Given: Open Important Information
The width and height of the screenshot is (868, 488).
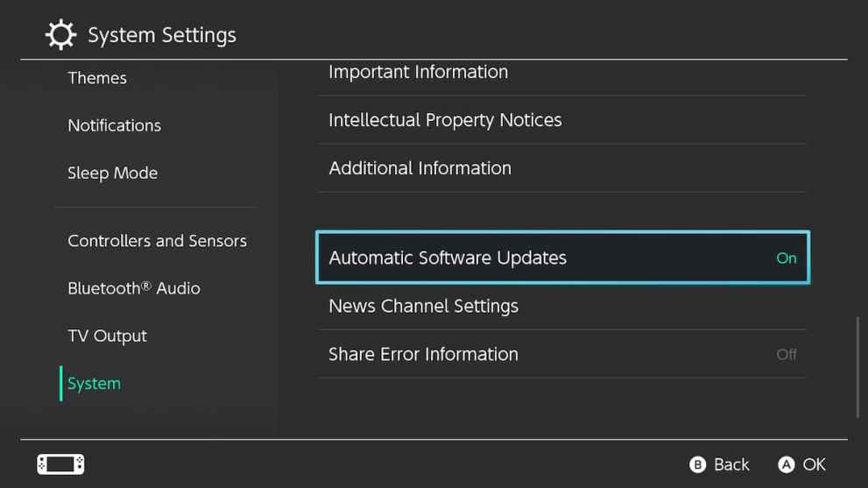Looking at the screenshot, I should point(418,73).
